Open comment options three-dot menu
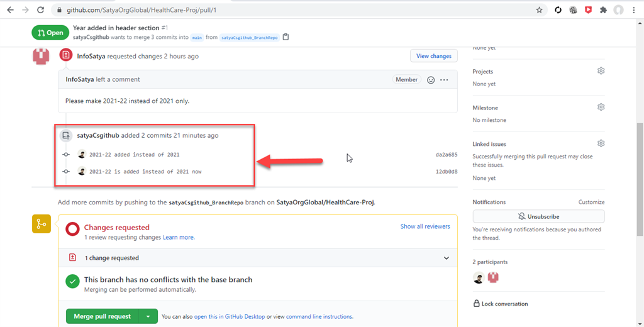The width and height of the screenshot is (644, 327). 444,80
